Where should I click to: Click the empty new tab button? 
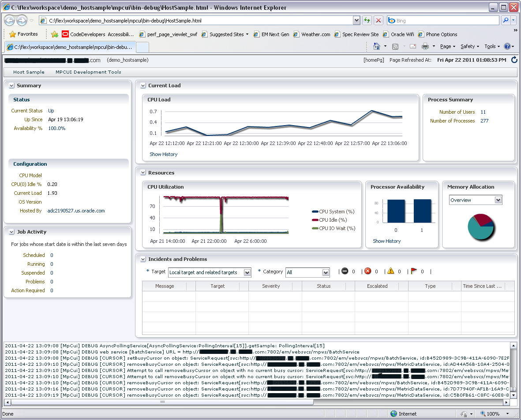click(x=142, y=48)
